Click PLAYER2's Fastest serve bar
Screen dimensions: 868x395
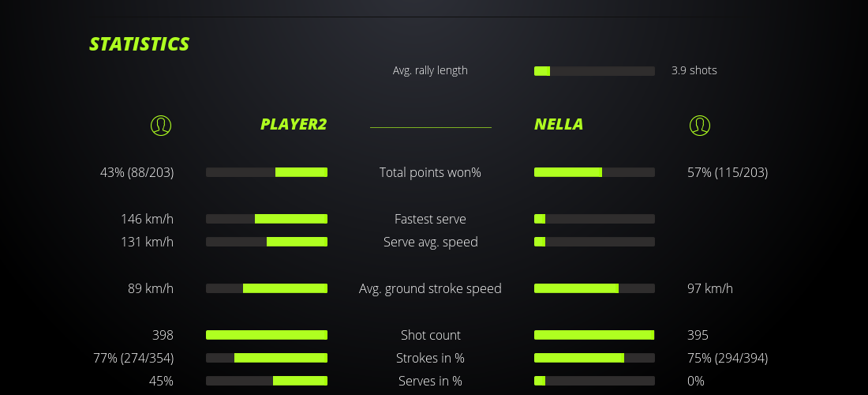pyautogui.click(x=267, y=219)
